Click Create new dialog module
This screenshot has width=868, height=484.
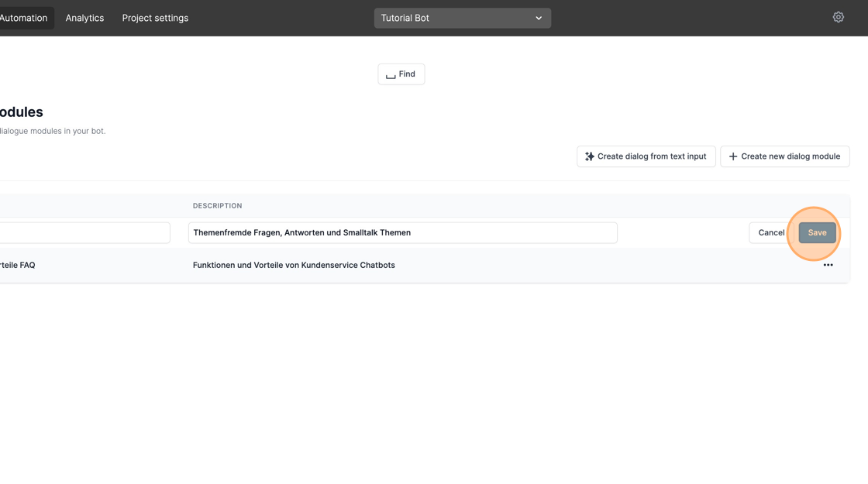[785, 156]
